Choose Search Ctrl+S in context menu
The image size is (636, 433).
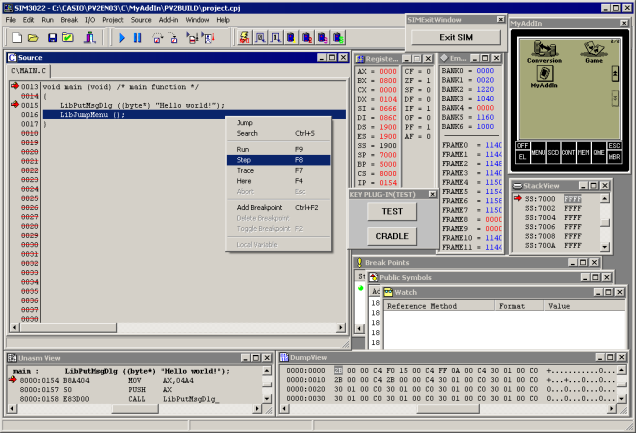click(x=278, y=133)
